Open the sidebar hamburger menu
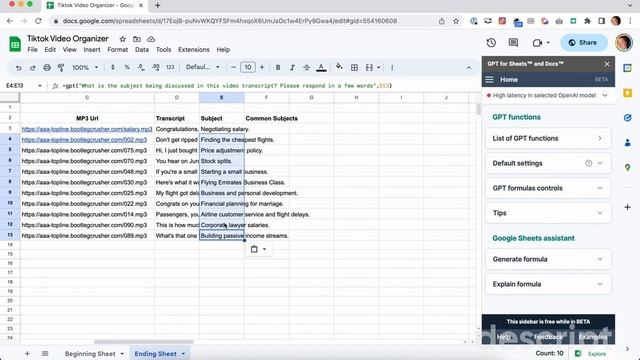 tap(489, 80)
